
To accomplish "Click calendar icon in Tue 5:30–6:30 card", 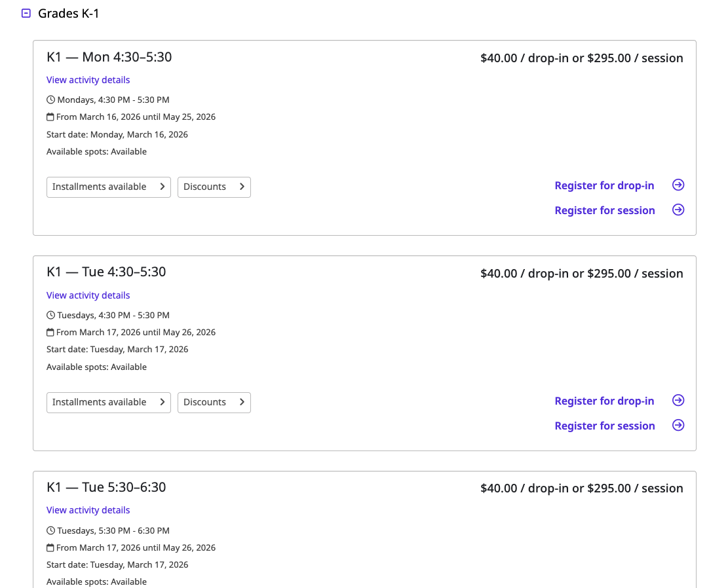I will [50, 548].
